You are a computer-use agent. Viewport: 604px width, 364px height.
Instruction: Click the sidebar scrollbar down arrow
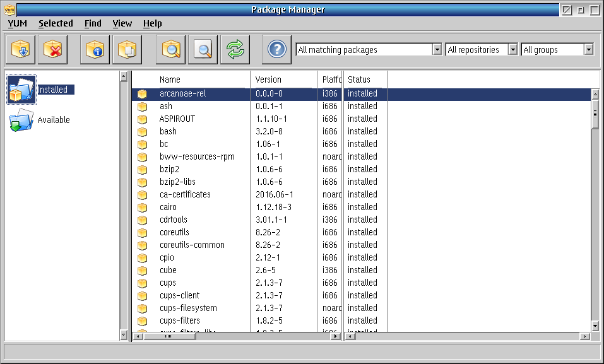(x=123, y=334)
